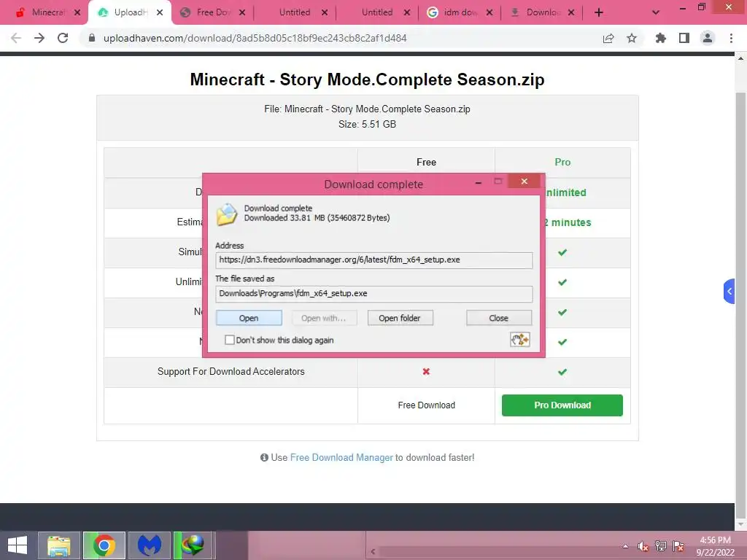747x560 pixels.
Task: Click the Free Download link
Action: 426,405
